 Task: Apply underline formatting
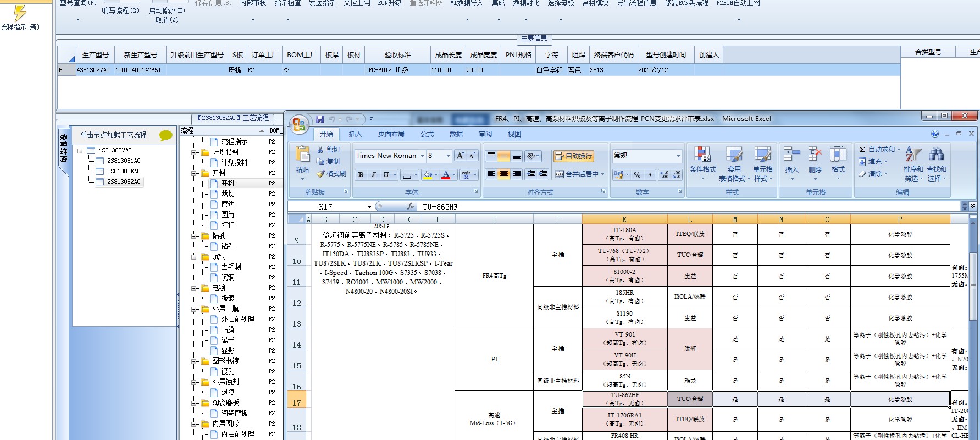386,175
